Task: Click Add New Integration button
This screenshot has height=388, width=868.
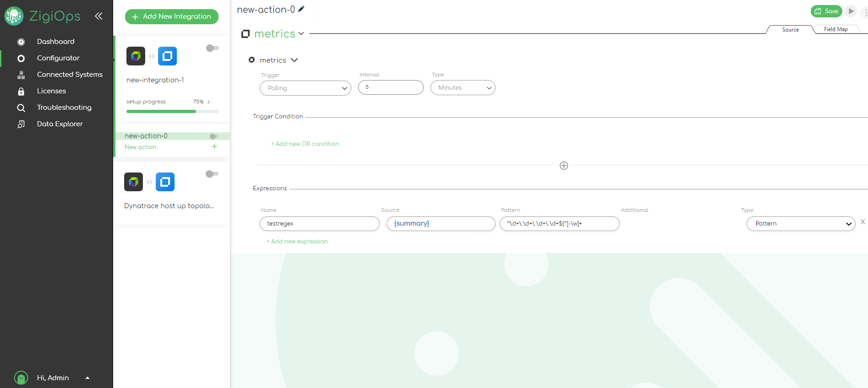Action: (172, 16)
